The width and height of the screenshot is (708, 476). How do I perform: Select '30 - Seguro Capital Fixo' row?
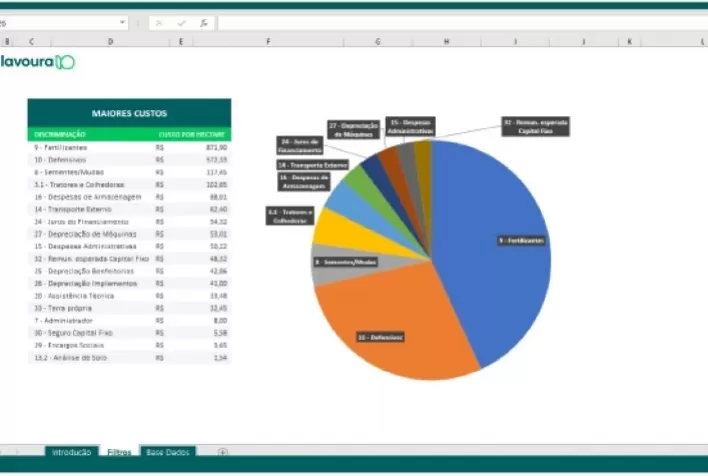[x=129, y=333]
